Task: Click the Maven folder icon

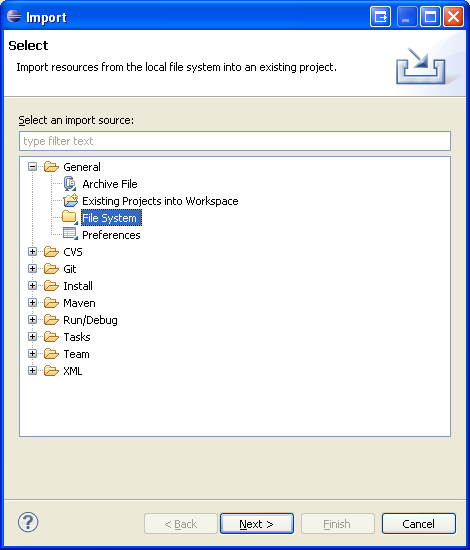Action: pyautogui.click(x=52, y=303)
